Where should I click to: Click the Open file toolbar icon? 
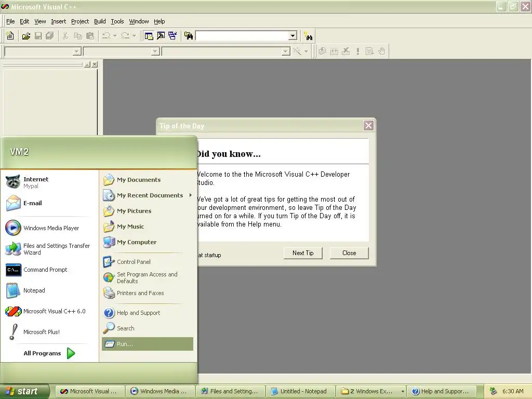click(x=26, y=36)
